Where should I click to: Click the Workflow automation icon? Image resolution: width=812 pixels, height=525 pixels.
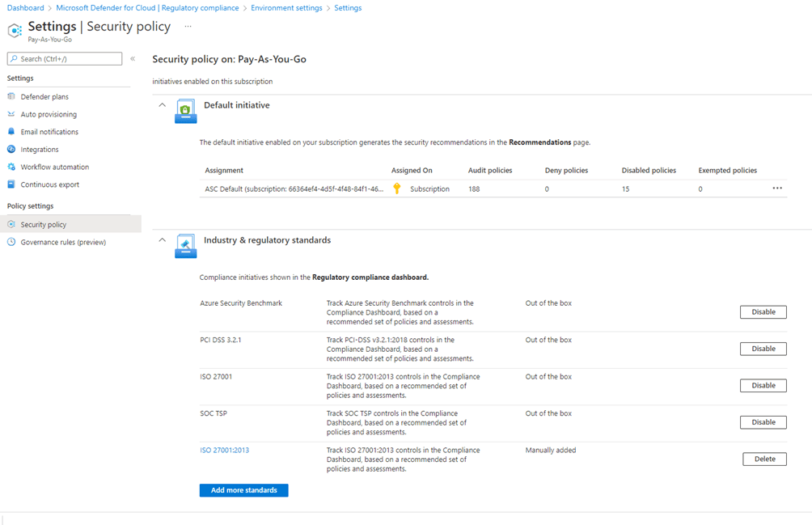pos(11,167)
